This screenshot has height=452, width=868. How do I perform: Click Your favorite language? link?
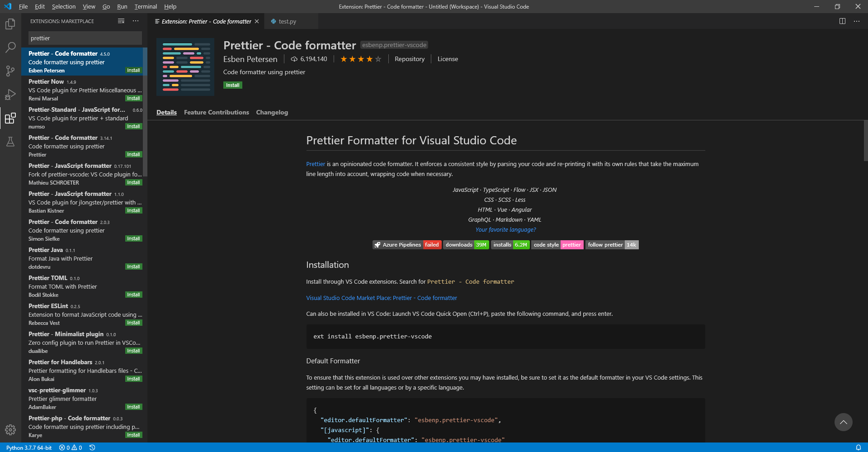tap(505, 230)
